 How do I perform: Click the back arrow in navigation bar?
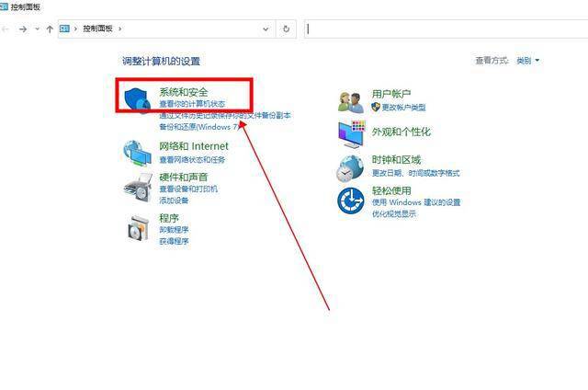coord(6,29)
